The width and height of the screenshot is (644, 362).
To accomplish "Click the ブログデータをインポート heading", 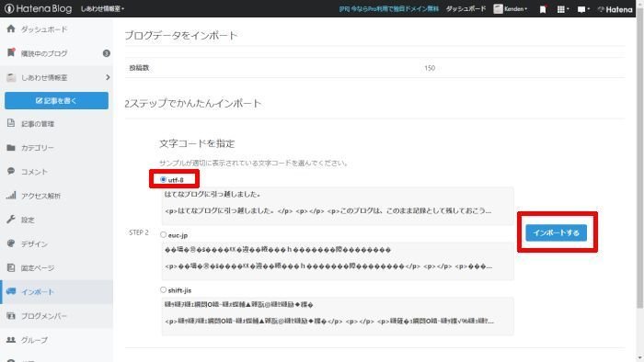I will pyautogui.click(x=181, y=36).
